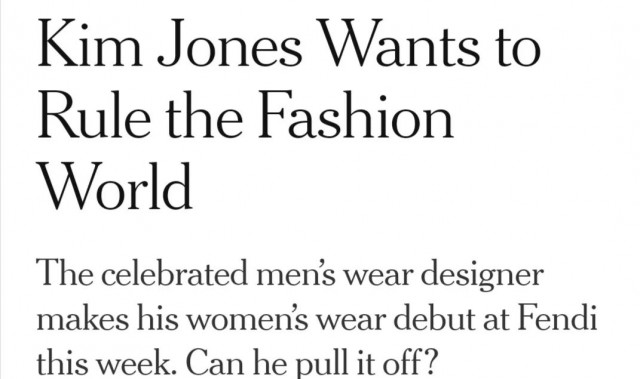
Task: Click the word "Fashion" in the headline
Action: [x=355, y=115]
